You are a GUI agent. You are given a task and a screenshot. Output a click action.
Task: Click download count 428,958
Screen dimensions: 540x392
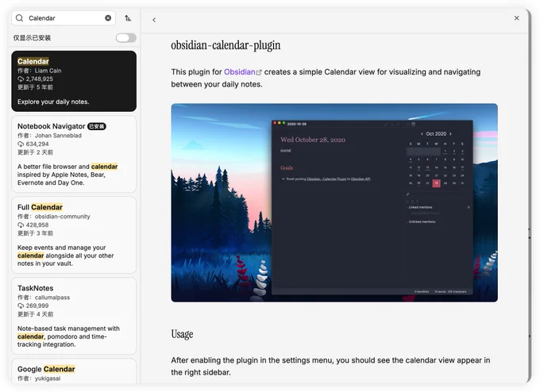[x=37, y=225]
